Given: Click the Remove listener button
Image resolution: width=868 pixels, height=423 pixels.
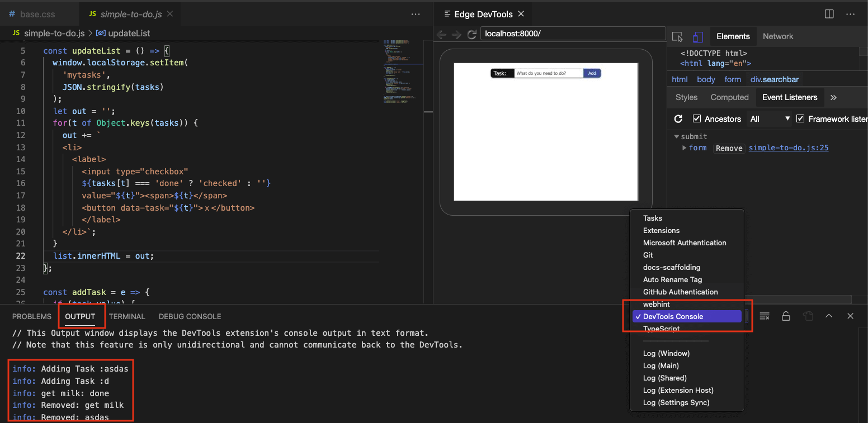Looking at the screenshot, I should coord(729,148).
